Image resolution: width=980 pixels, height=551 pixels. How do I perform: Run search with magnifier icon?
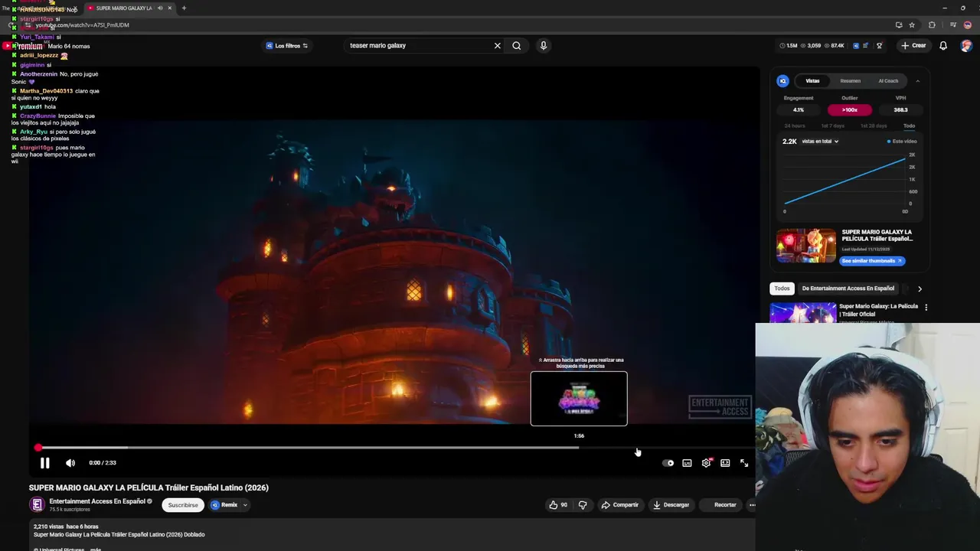517,46
